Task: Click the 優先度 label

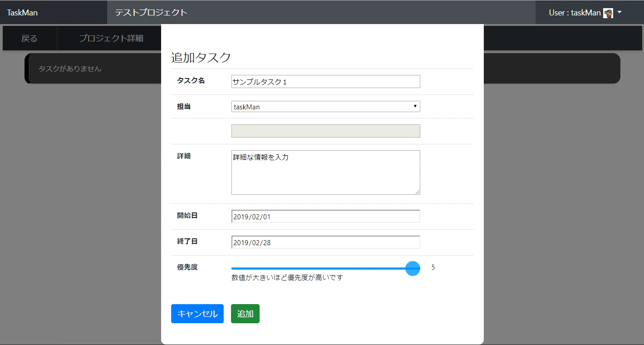Action: click(x=187, y=267)
